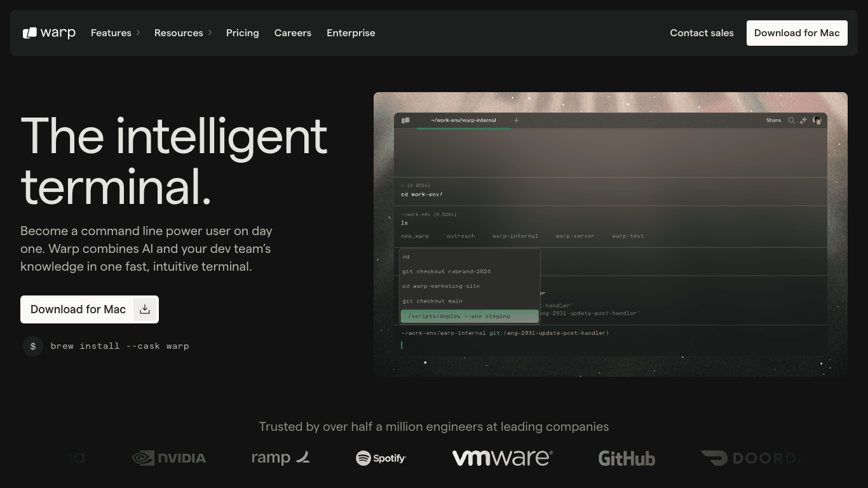Click the hero terminal demo image
868x488 pixels.
pos(611,234)
